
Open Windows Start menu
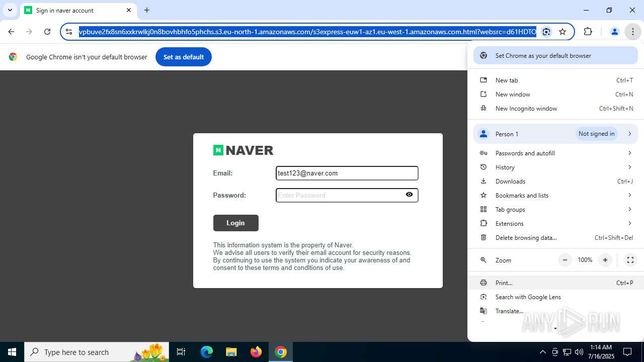click(12, 352)
